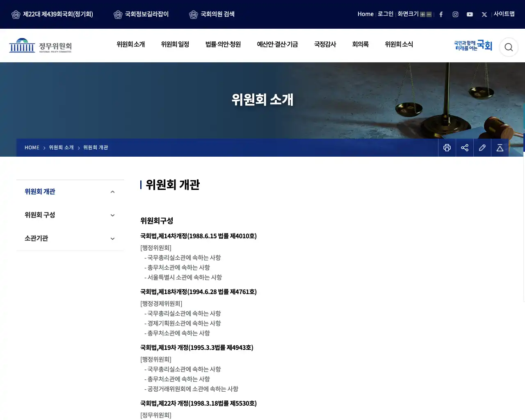Click the Home link in top bar
Screen dimensions: 525x420
pos(365,14)
